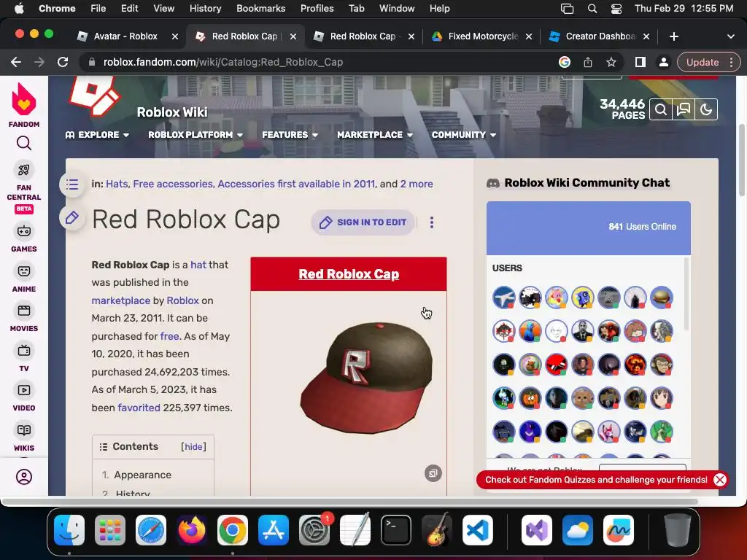This screenshot has width=747, height=560.
Task: Click the community chat users scrollbar
Action: click(686, 294)
